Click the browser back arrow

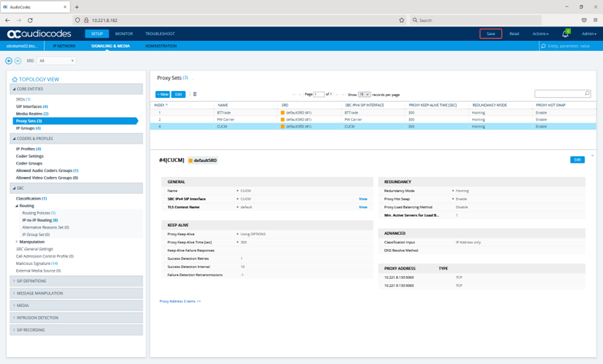7,20
